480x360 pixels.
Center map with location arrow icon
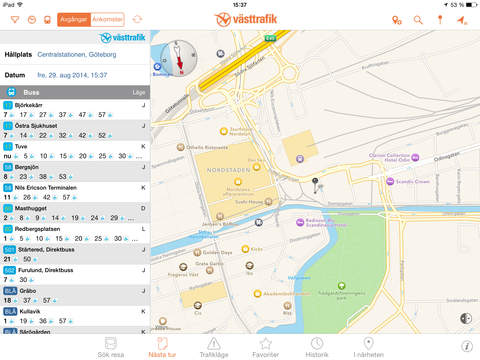tap(462, 20)
